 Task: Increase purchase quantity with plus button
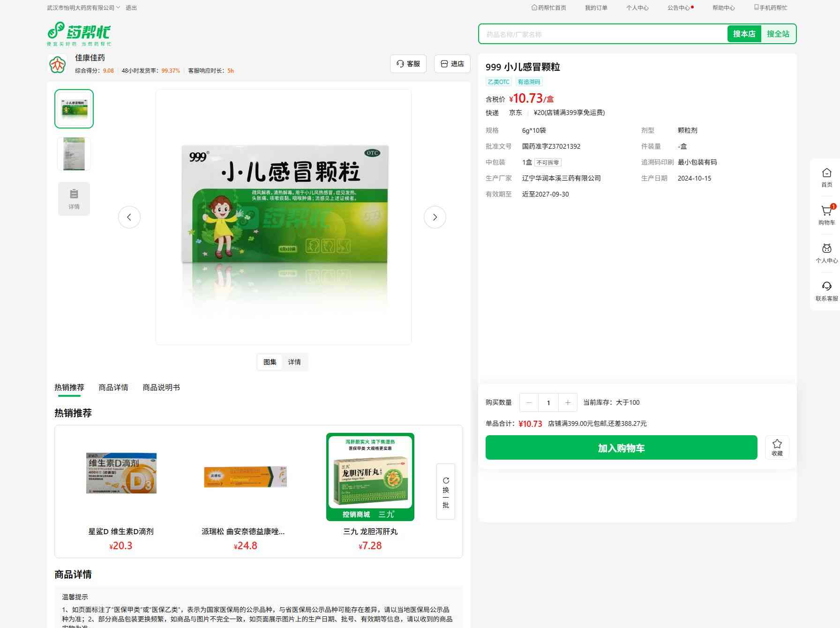(568, 402)
